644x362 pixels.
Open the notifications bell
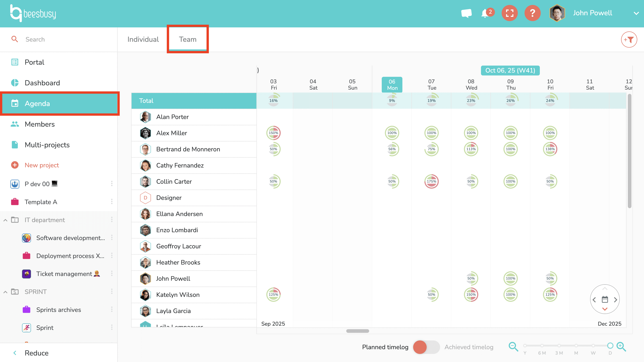[x=485, y=13]
